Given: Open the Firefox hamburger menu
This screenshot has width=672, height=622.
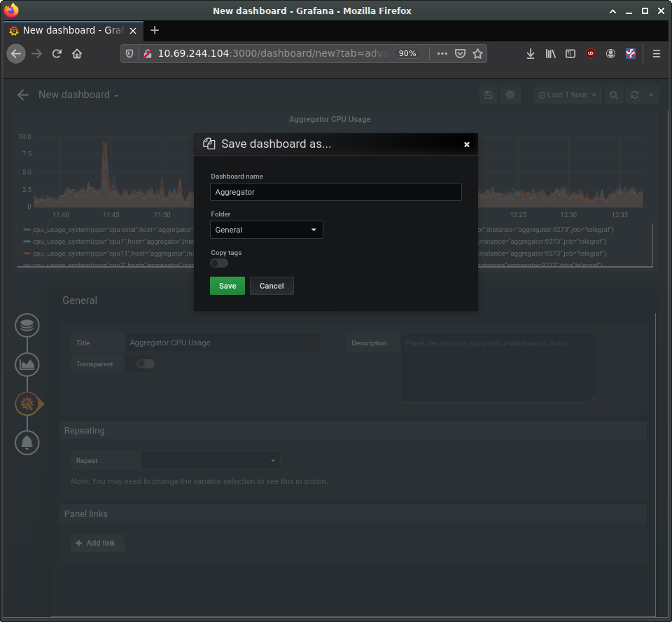Looking at the screenshot, I should 656,54.
